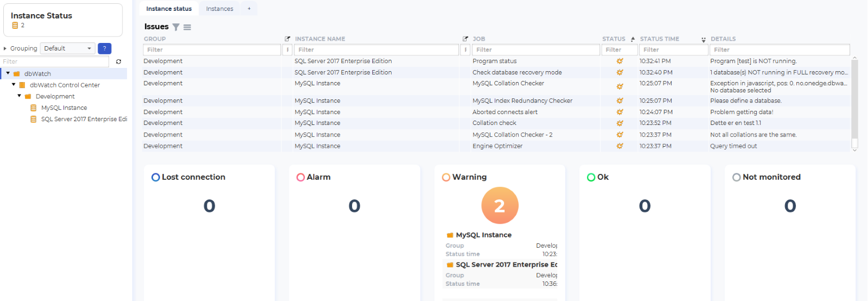
Task: Open the Default grouping dropdown
Action: (x=68, y=48)
